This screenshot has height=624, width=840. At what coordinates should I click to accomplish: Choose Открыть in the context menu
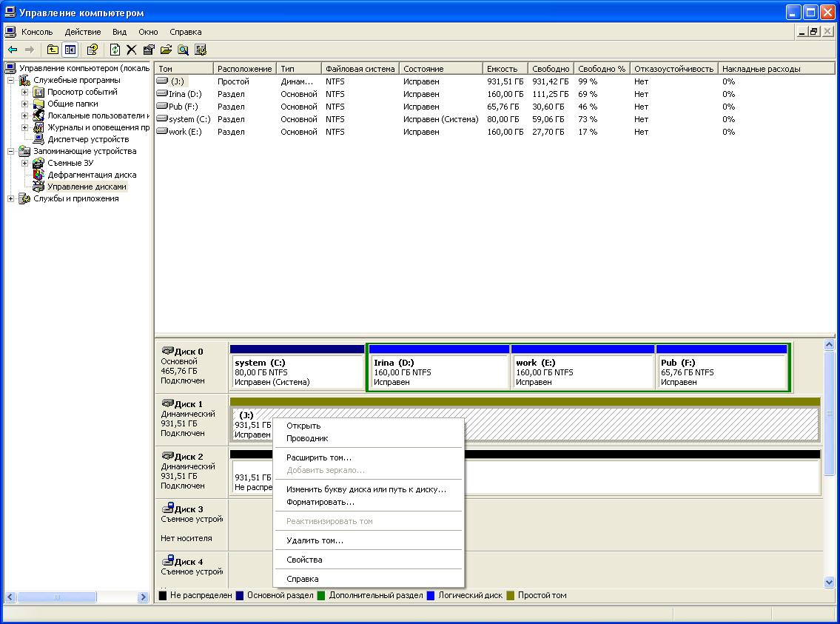click(x=368, y=426)
